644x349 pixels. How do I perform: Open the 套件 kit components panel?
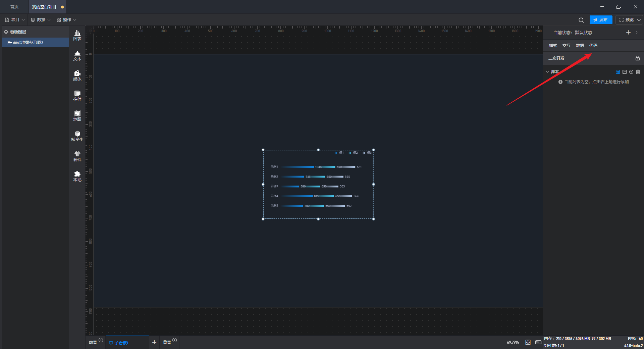pos(77,156)
